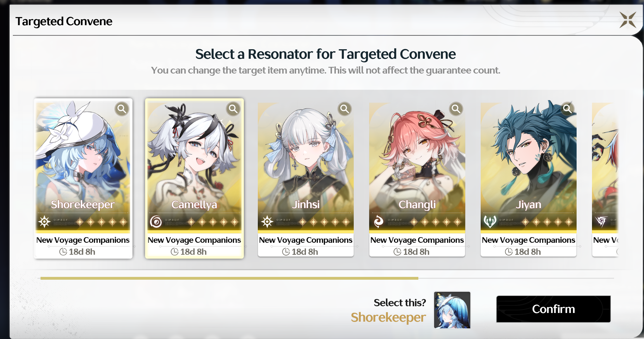Click Jinhsi's Spectro element icon
644x339 pixels.
coord(267,222)
